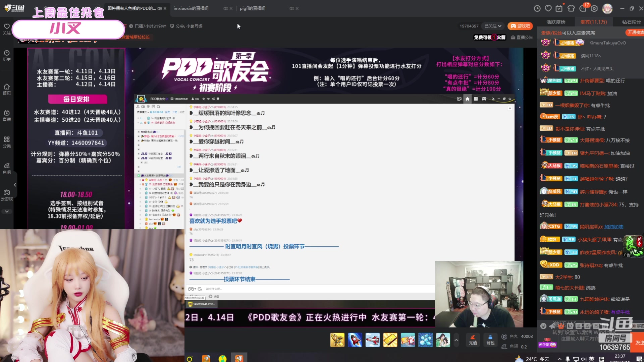Unmute the pigff room tab

click(291, 8)
